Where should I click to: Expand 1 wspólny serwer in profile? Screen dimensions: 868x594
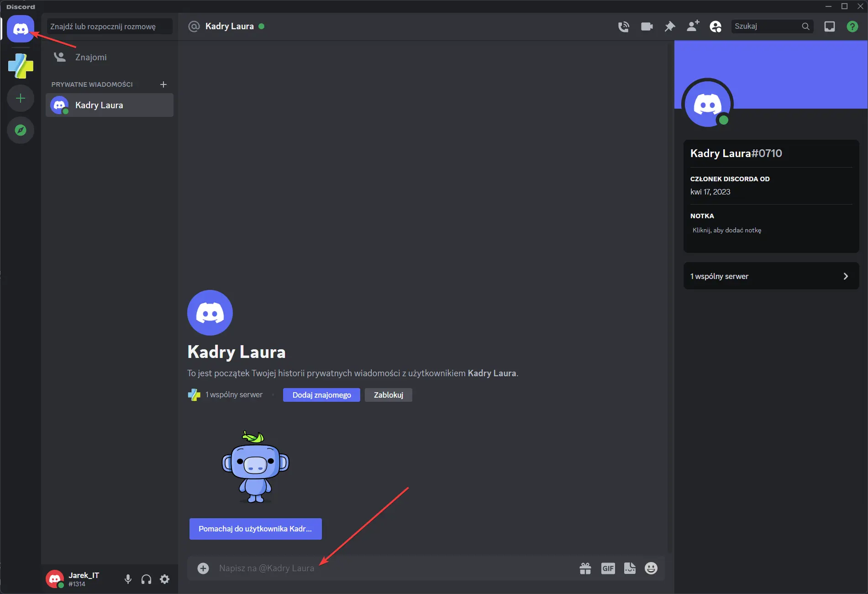(x=771, y=276)
